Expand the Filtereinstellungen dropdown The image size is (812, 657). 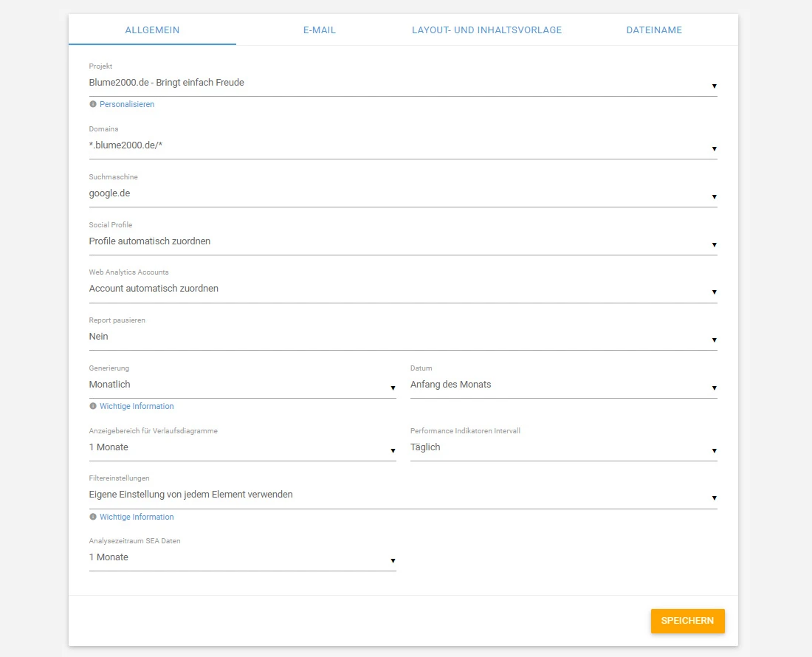[402, 495]
